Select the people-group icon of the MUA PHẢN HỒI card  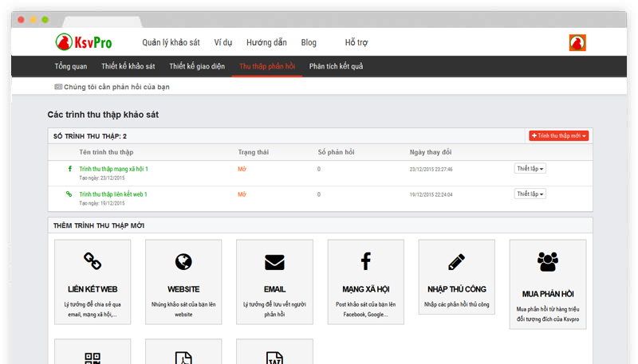[x=548, y=261]
